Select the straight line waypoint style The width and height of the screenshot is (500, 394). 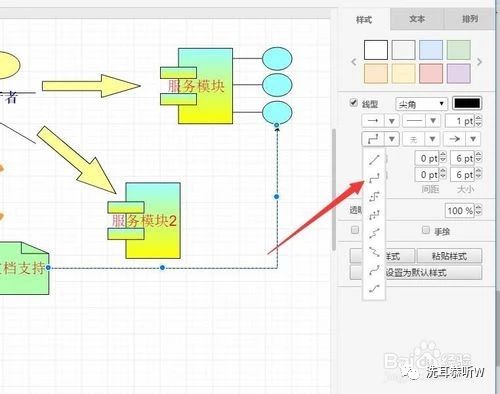(374, 160)
